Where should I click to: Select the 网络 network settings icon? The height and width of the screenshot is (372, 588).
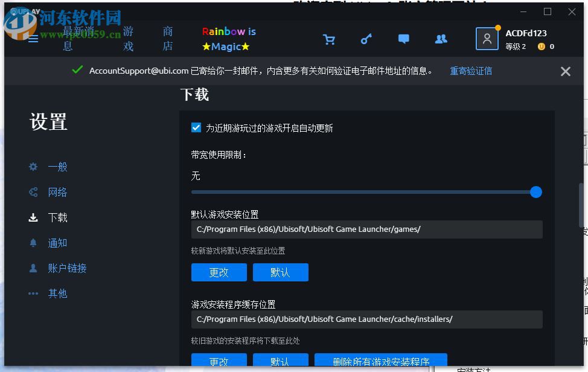(33, 192)
